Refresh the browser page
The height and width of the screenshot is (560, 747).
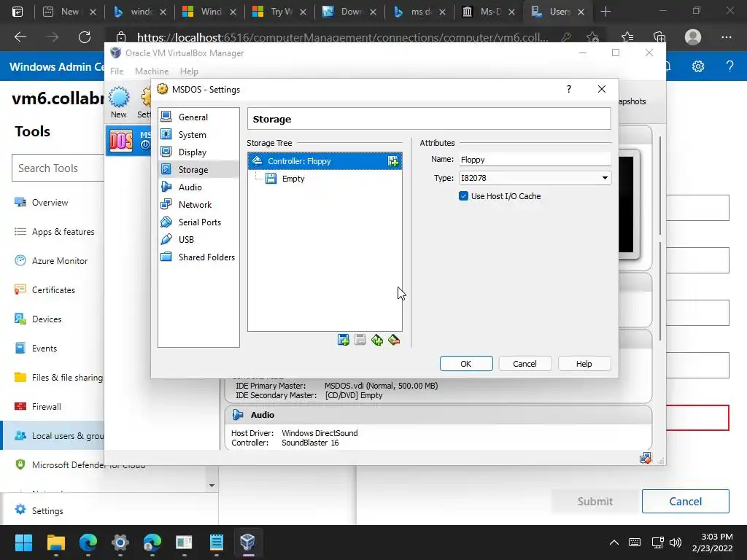click(85, 37)
